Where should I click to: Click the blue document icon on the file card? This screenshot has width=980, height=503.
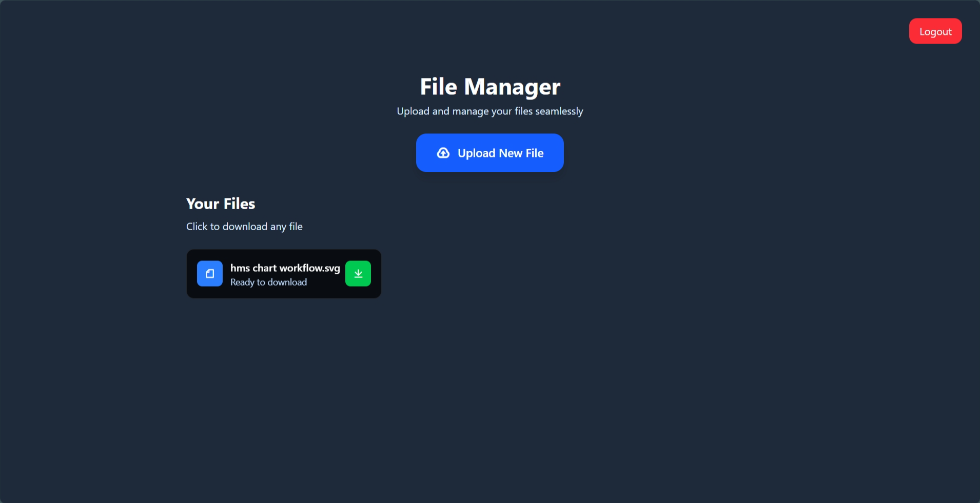pos(210,274)
